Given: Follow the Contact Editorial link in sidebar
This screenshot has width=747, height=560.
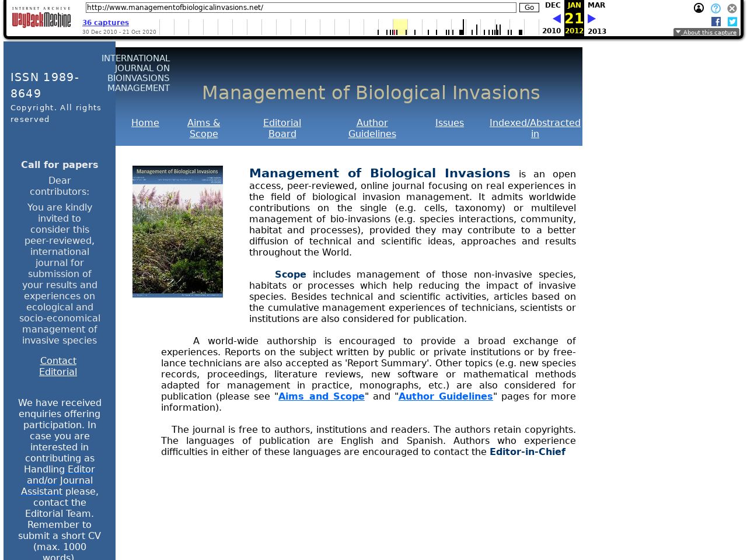Looking at the screenshot, I should (x=58, y=366).
